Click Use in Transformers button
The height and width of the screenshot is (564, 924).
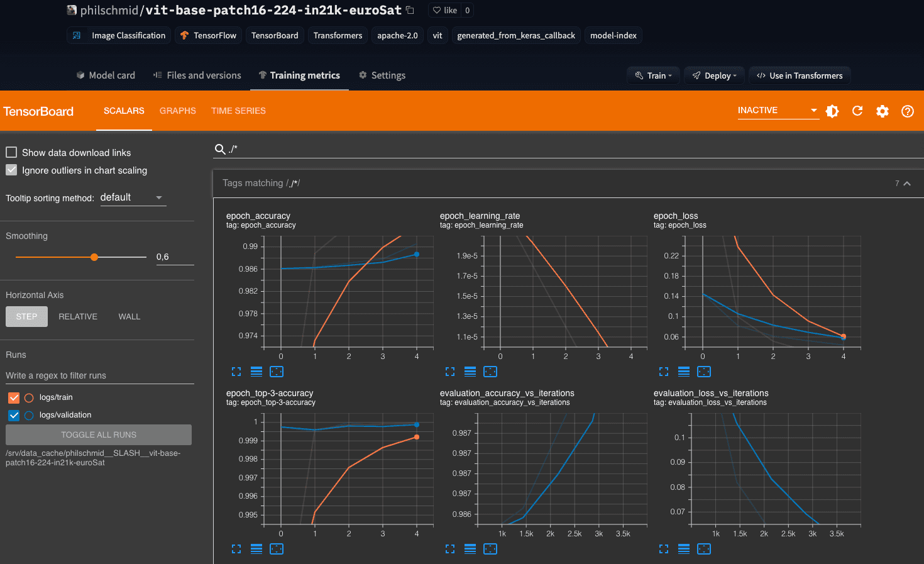tap(800, 75)
